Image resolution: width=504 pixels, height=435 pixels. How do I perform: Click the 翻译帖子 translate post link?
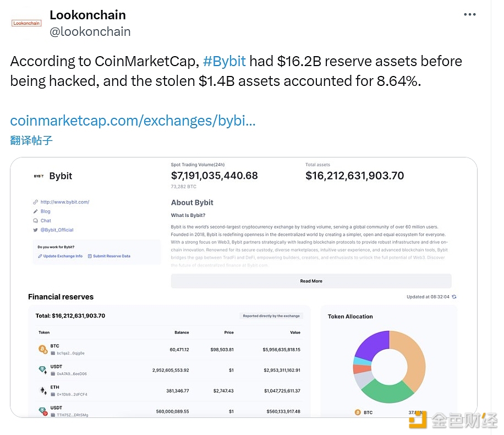[31, 140]
